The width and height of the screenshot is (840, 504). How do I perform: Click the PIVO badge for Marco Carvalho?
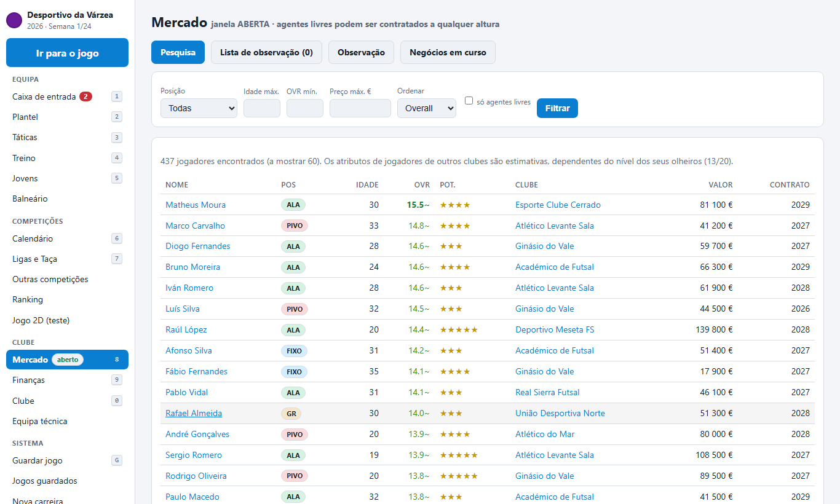pos(295,226)
